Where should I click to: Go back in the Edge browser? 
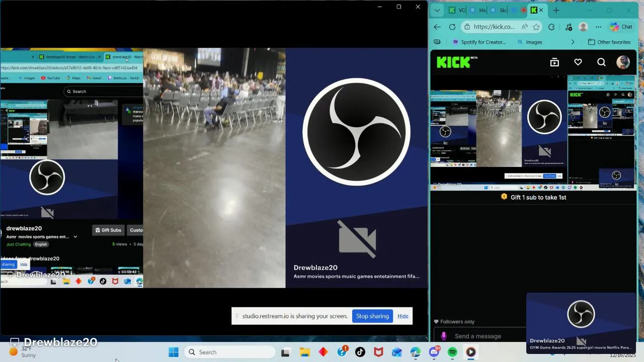pyautogui.click(x=437, y=27)
